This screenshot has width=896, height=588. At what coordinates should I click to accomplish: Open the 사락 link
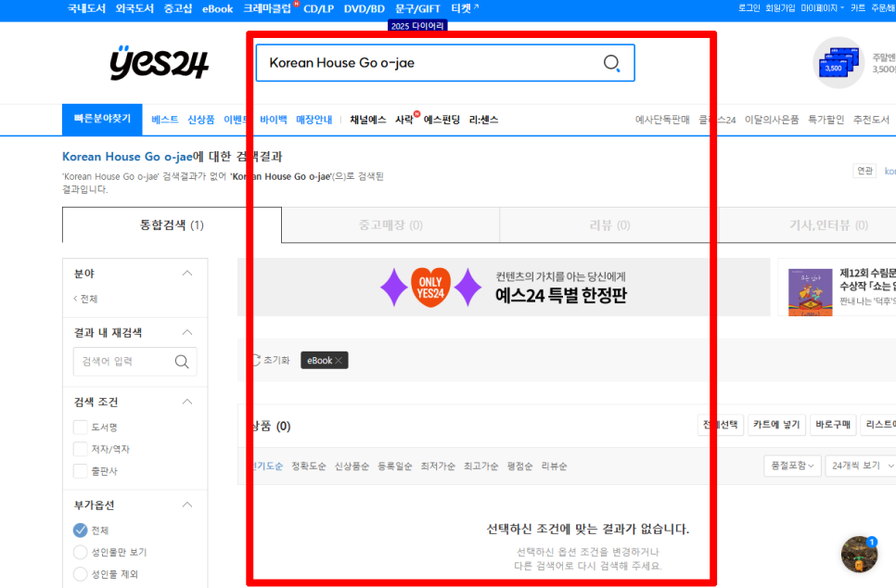point(404,120)
